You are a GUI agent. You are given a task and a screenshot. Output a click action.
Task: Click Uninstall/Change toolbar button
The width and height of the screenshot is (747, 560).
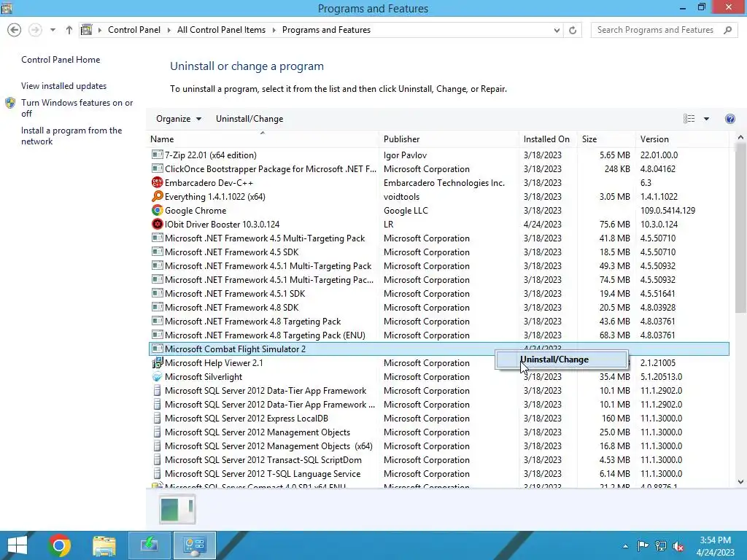coord(249,119)
